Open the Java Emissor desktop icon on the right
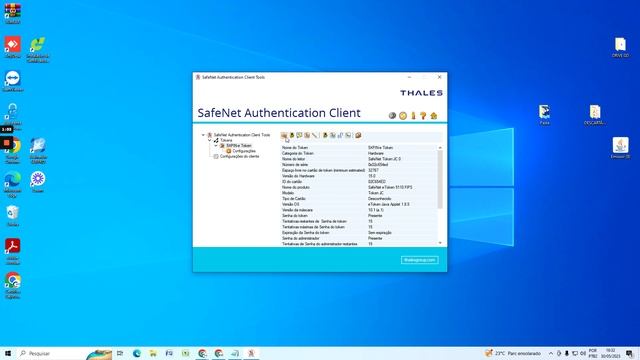Viewport: 640px width, 360px height. (620, 148)
